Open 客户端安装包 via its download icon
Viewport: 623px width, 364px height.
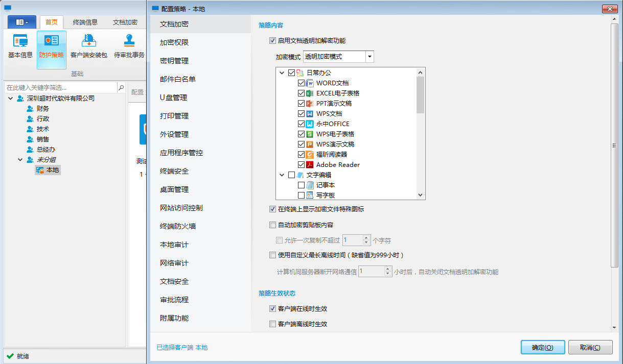click(x=88, y=41)
